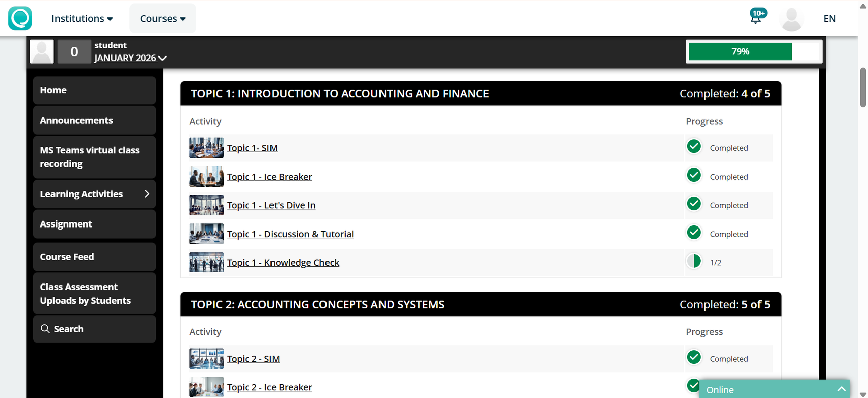
Task: Click the 79% course progress bar
Action: click(754, 51)
